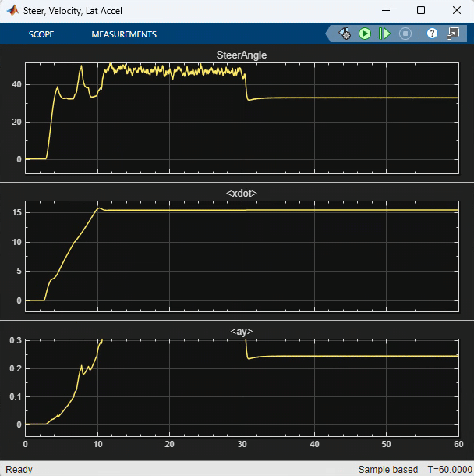Open scope configuration settings gear icon
Image resolution: width=474 pixels, height=476 pixels.
(345, 34)
